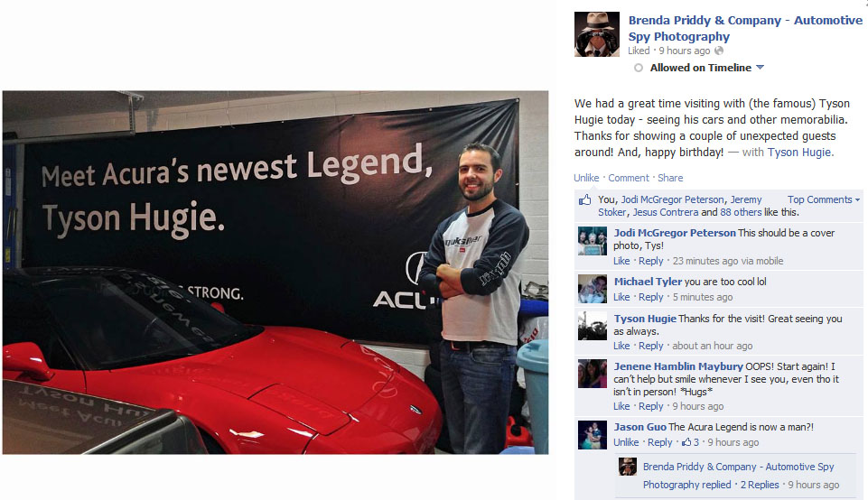Click the public globe privacy icon
This screenshot has width=868, height=500.
[719, 51]
